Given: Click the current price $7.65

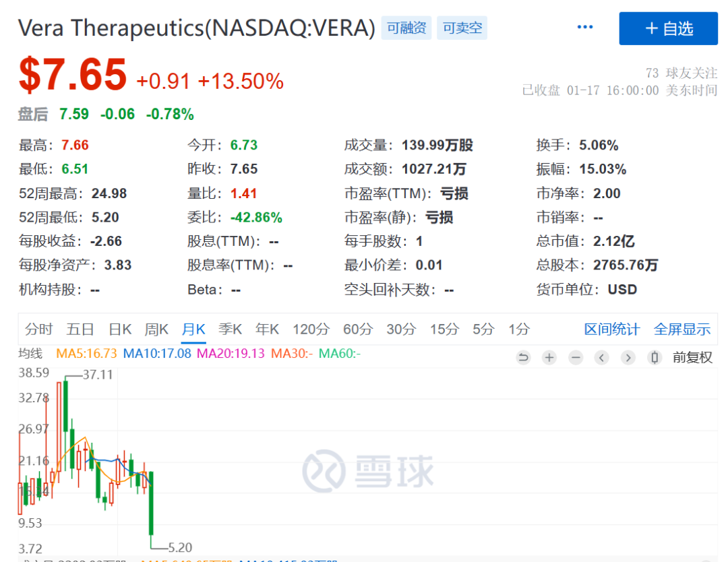Looking at the screenshot, I should (x=73, y=75).
